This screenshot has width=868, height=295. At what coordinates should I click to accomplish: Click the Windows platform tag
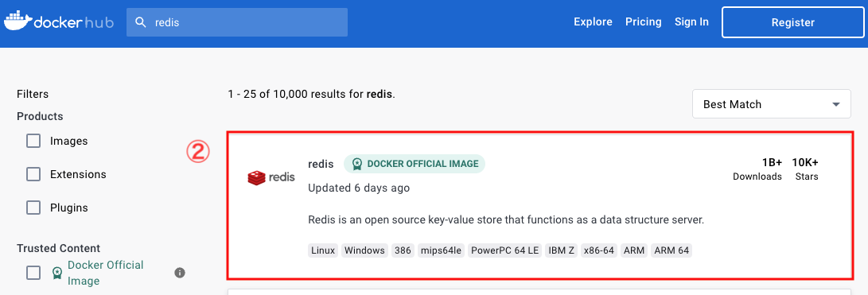click(365, 250)
